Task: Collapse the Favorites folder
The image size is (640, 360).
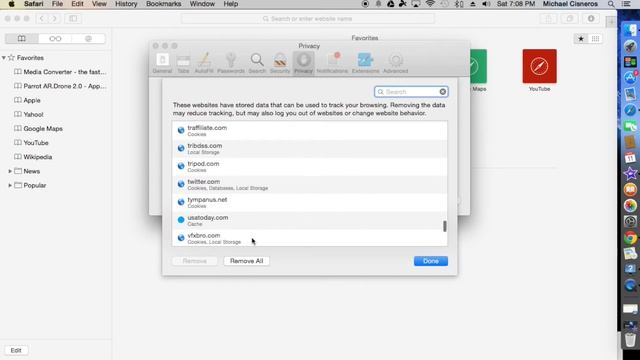Action: [x=4, y=58]
